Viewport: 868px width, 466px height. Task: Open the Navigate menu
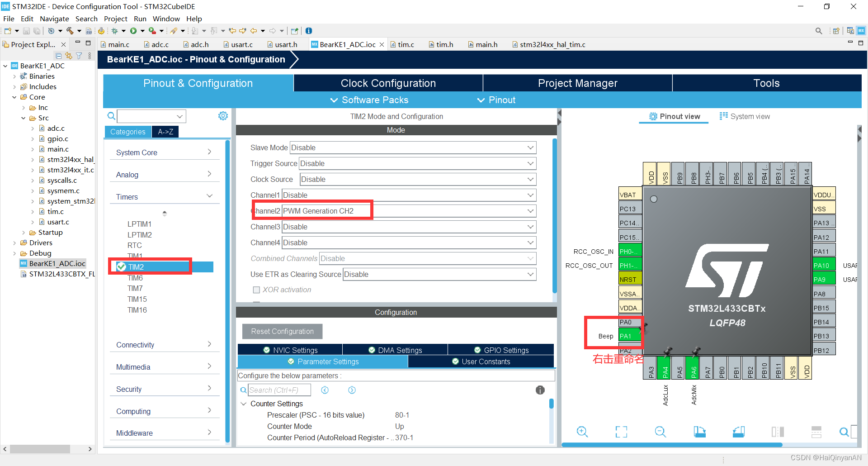coord(54,19)
